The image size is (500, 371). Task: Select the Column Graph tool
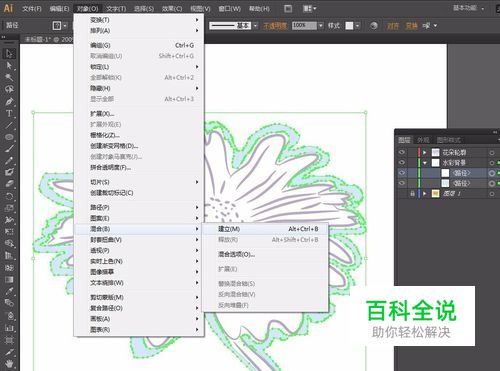click(9, 328)
